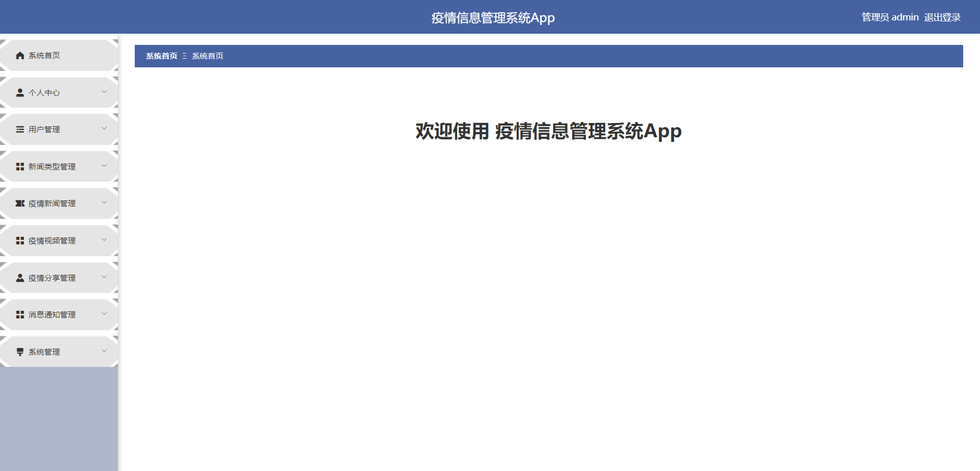The width and height of the screenshot is (980, 471).
Task: Click the home icon beside 系统首页
Action: pos(20,55)
